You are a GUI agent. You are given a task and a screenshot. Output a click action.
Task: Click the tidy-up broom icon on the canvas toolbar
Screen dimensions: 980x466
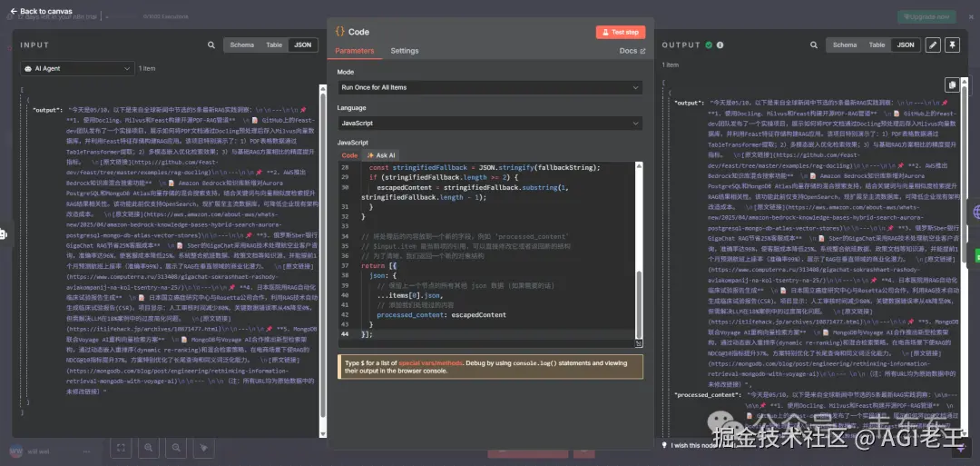[204, 447]
